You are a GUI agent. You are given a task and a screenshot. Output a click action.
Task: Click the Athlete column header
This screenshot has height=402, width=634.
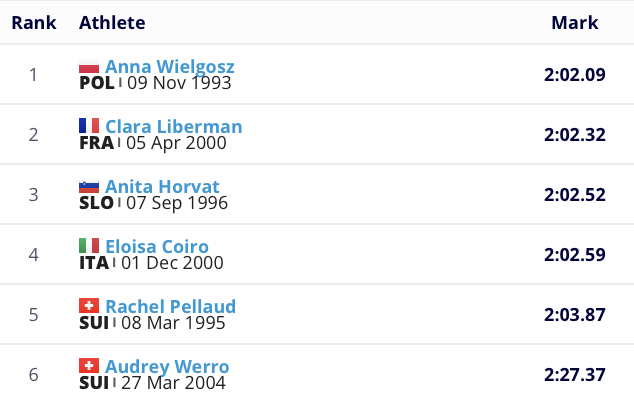pyautogui.click(x=112, y=22)
